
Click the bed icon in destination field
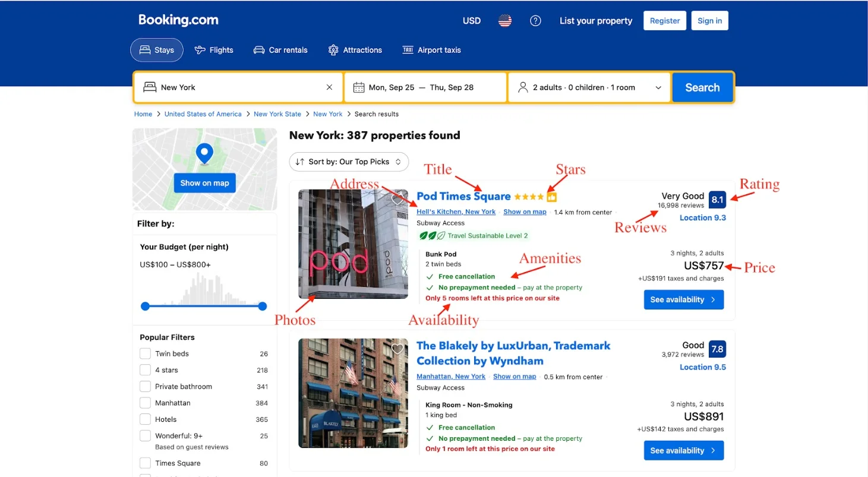coord(150,87)
